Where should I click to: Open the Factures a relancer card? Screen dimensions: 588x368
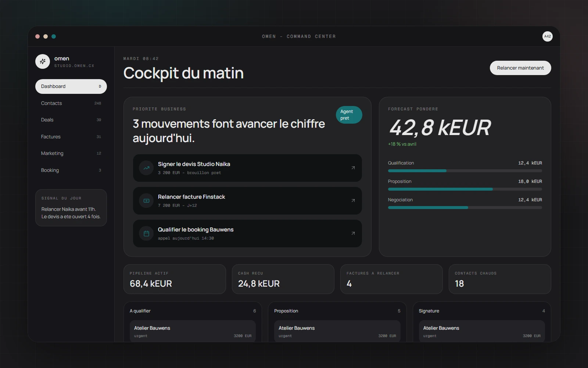(x=391, y=279)
